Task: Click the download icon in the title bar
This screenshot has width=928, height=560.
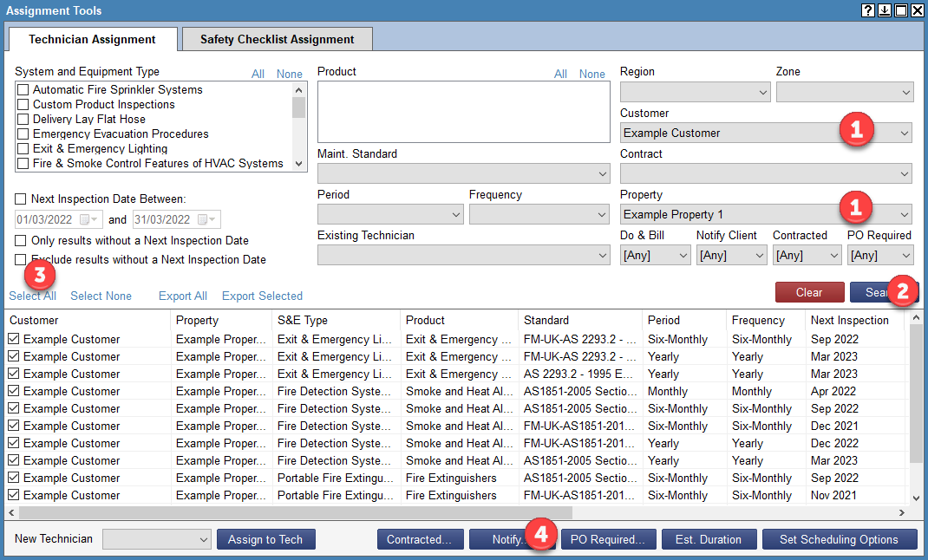Action: coord(884,10)
